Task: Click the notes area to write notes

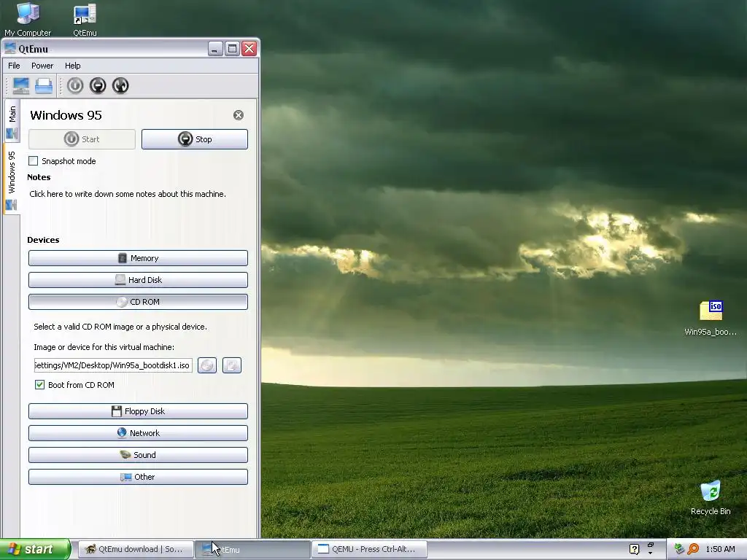Action: (128, 194)
